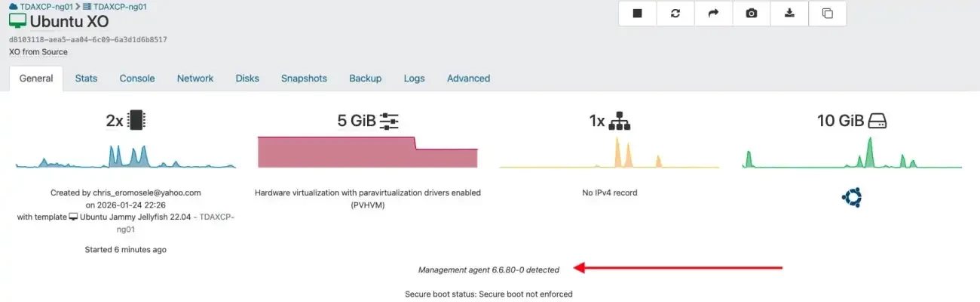Export the VM with the download icon
This screenshot has height=302, width=980.
789,14
